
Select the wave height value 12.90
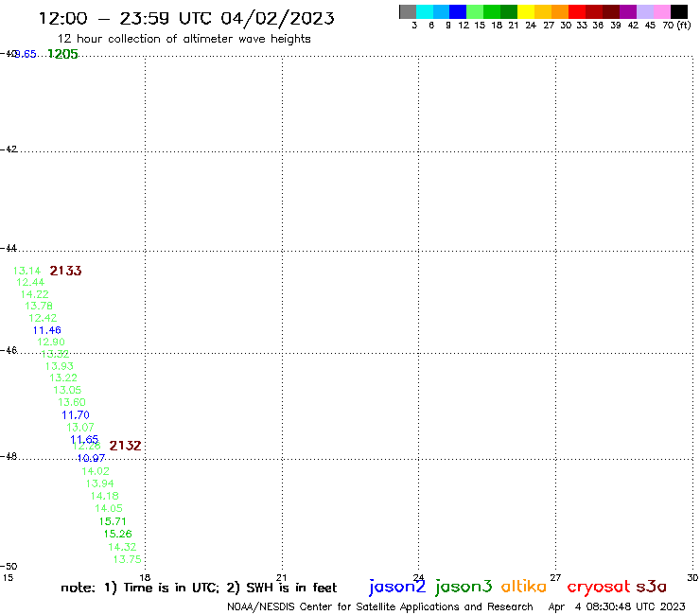click(51, 342)
